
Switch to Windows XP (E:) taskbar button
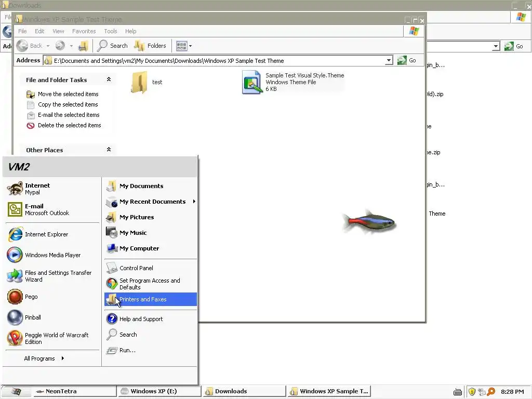(x=159, y=391)
